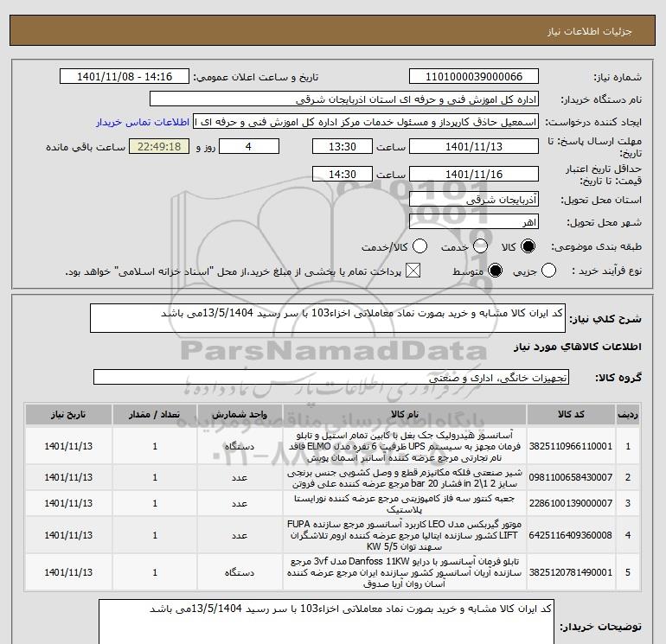Click the response deadline time 13:30 field
Image resolution: width=666 pixels, height=644 pixels.
pos(343,146)
